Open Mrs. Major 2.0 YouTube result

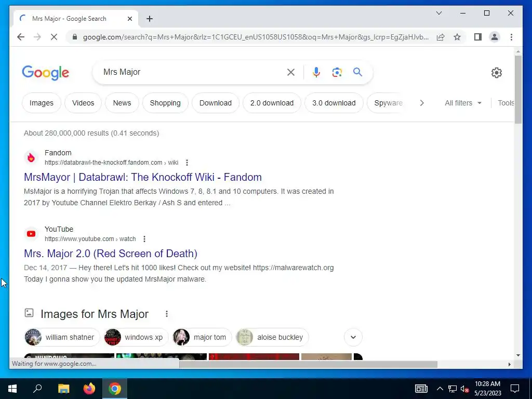(x=111, y=254)
